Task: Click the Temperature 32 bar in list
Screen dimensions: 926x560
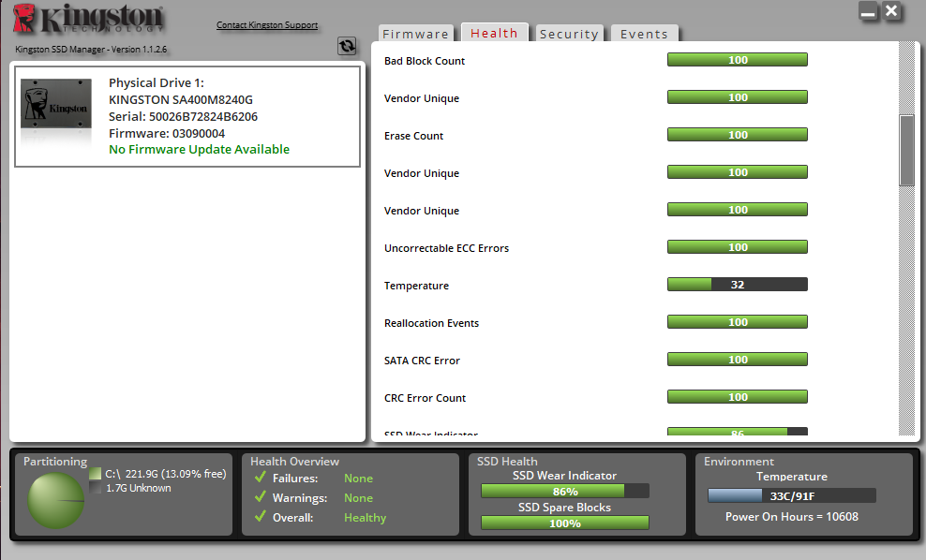Action: coord(738,285)
